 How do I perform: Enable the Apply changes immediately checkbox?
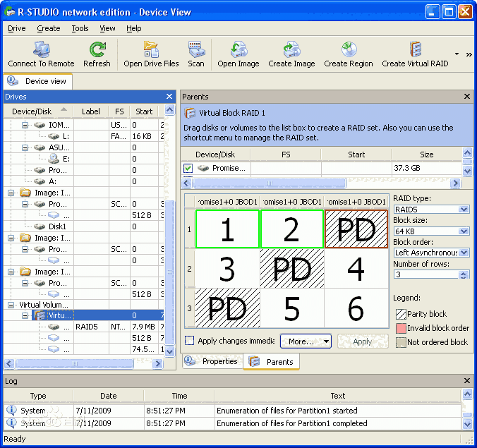189,341
